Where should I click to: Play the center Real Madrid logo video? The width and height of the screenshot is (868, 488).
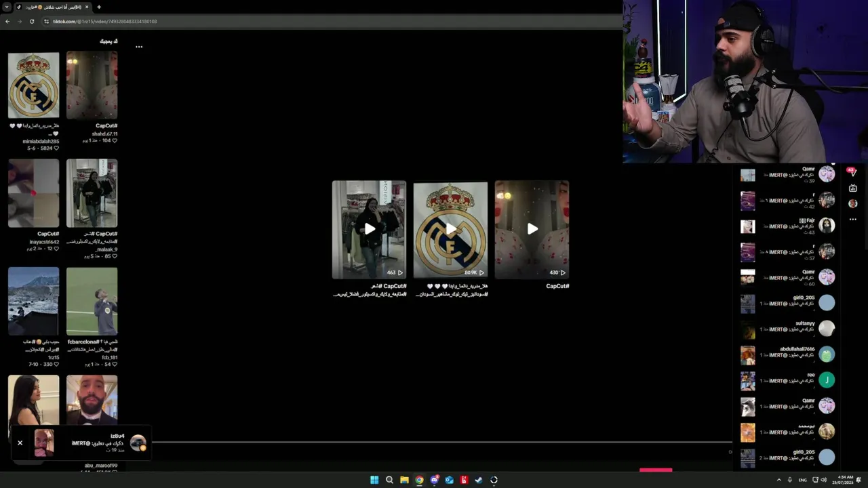pyautogui.click(x=450, y=230)
